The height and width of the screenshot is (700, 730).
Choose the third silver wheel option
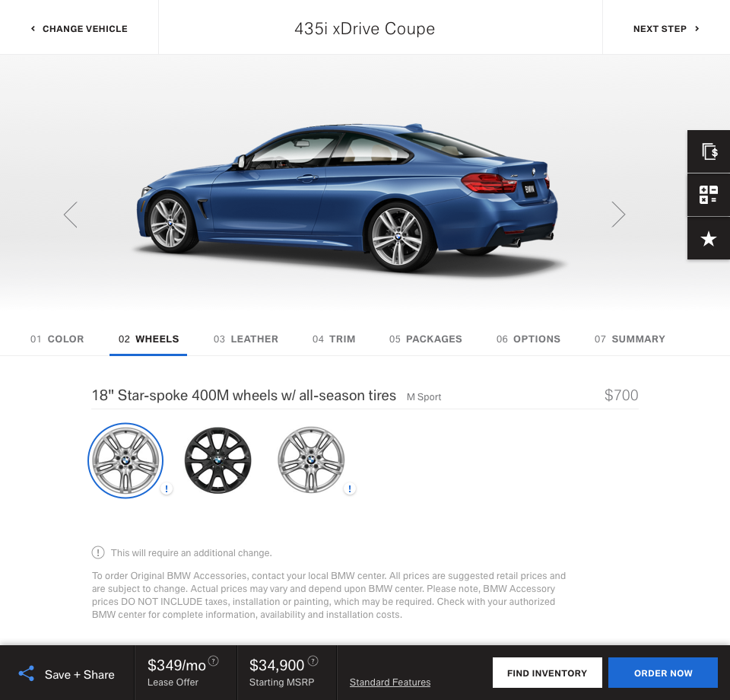(311, 460)
